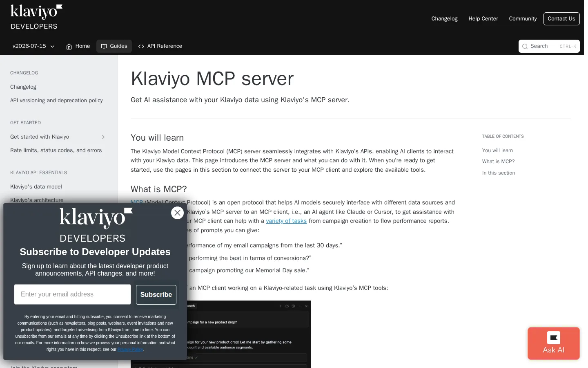588x368 pixels.
Task: Open Klaviyo's architecture page
Action: 37,200
